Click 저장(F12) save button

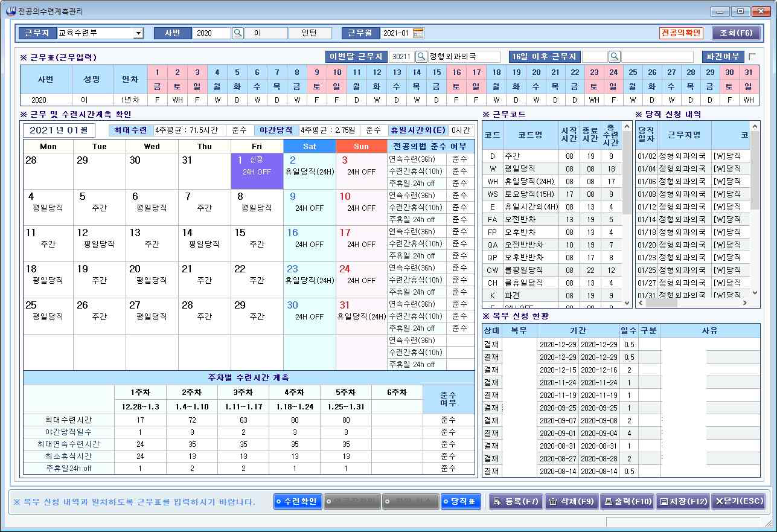click(683, 501)
